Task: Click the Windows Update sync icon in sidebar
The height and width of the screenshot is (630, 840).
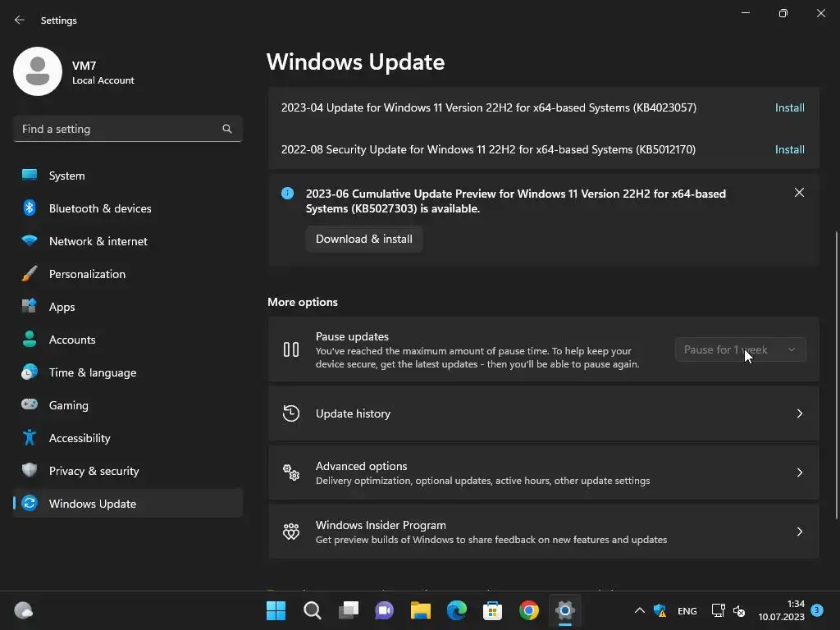Action: click(x=30, y=504)
